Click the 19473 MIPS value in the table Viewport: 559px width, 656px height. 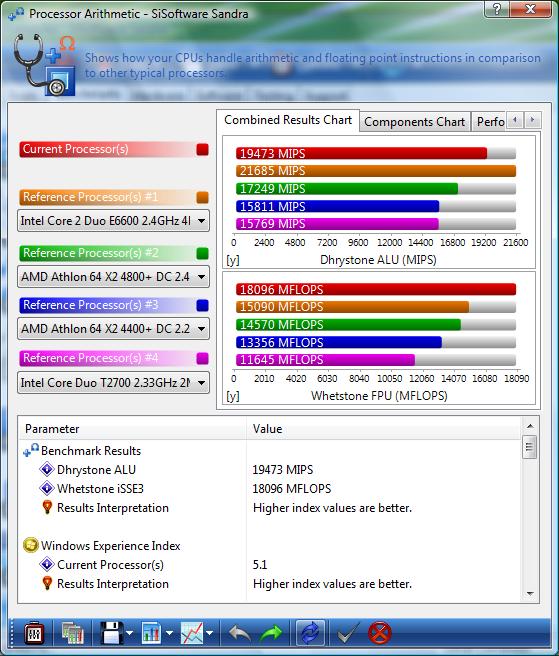click(x=282, y=469)
